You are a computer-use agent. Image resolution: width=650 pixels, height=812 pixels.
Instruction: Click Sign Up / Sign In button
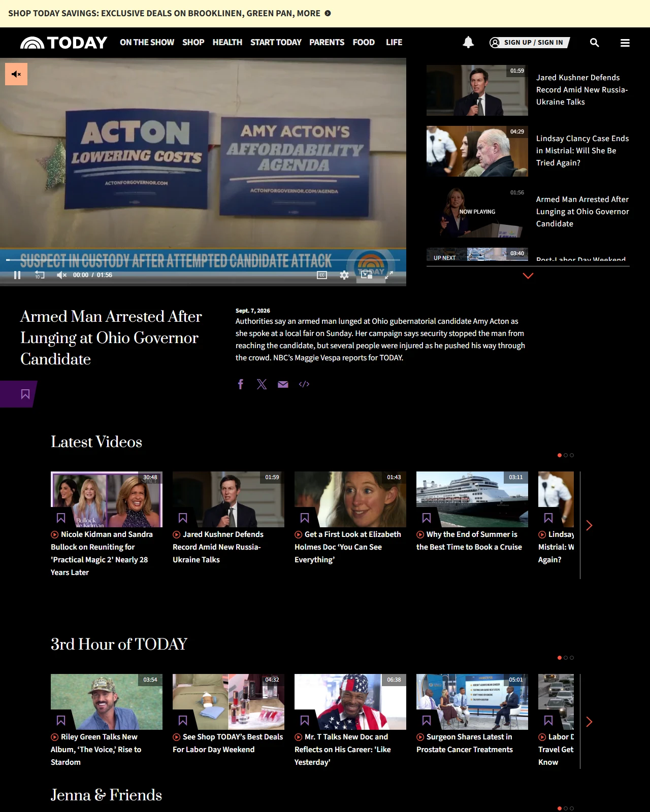pyautogui.click(x=529, y=43)
